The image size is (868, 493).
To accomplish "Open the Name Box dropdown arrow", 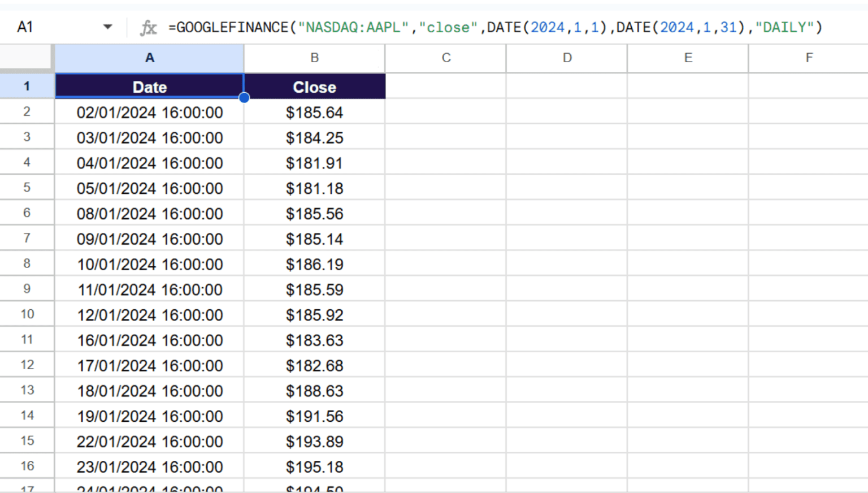I will (107, 27).
